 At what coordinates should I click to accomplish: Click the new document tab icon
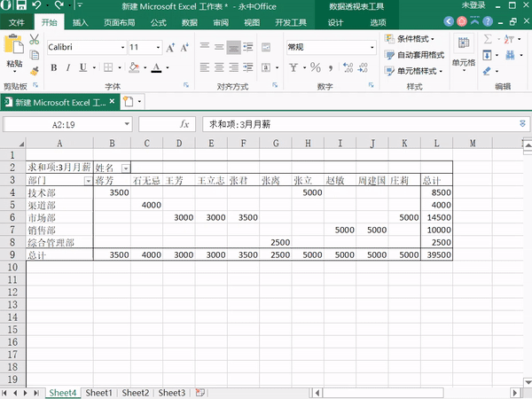tap(129, 101)
